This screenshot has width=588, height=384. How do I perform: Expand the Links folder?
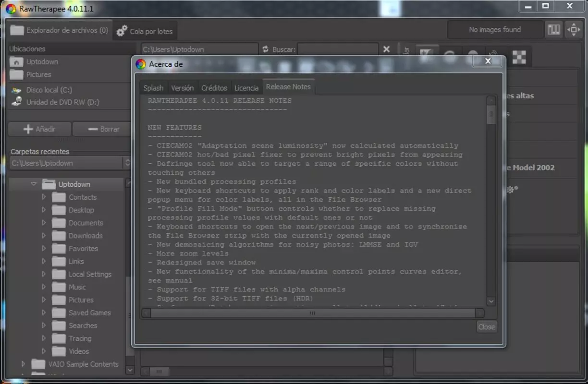point(44,261)
